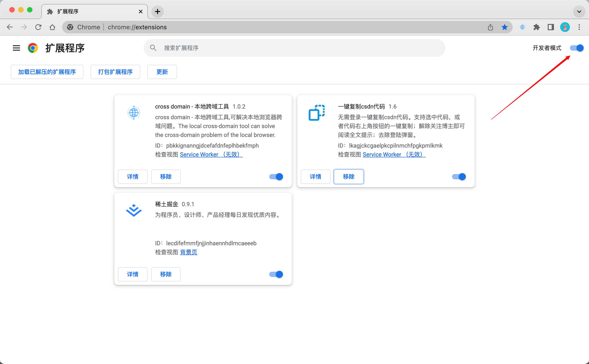Click the 背景页 link of 稀土掘金

pyautogui.click(x=188, y=252)
